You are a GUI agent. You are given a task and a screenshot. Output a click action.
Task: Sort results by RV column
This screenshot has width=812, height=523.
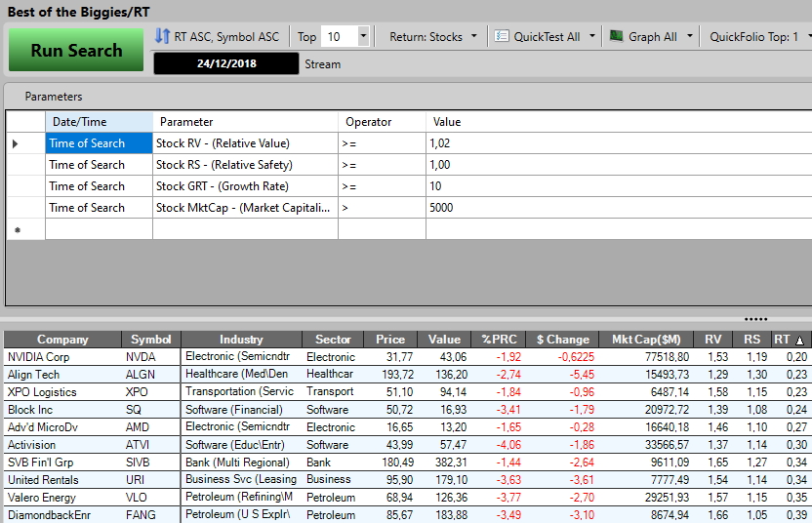click(x=713, y=340)
